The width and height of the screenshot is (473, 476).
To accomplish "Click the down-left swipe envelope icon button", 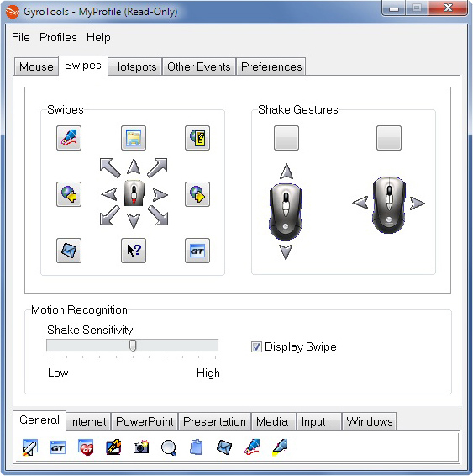I will pyautogui.click(x=69, y=251).
